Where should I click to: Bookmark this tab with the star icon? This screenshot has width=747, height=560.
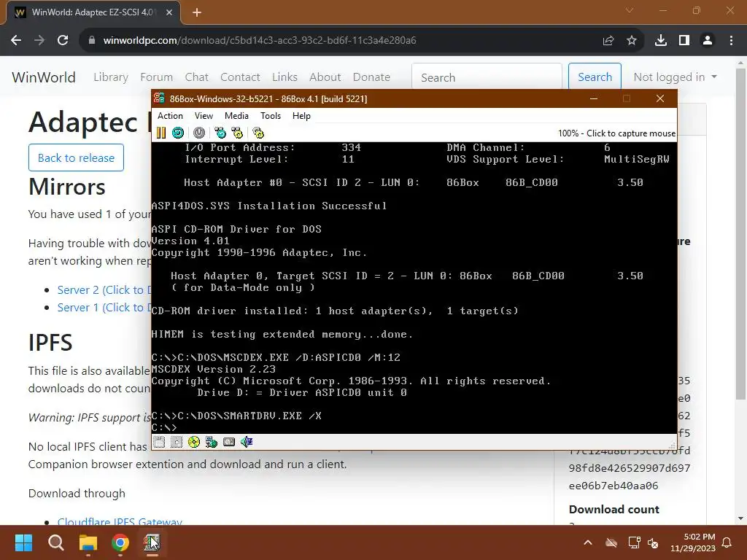[632, 41]
